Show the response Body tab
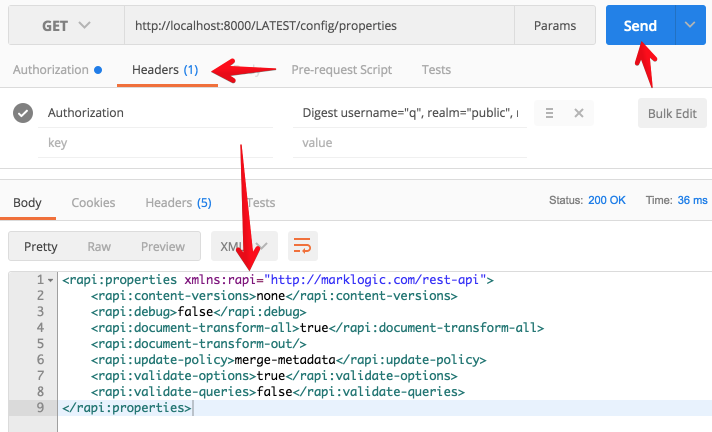 click(x=27, y=203)
